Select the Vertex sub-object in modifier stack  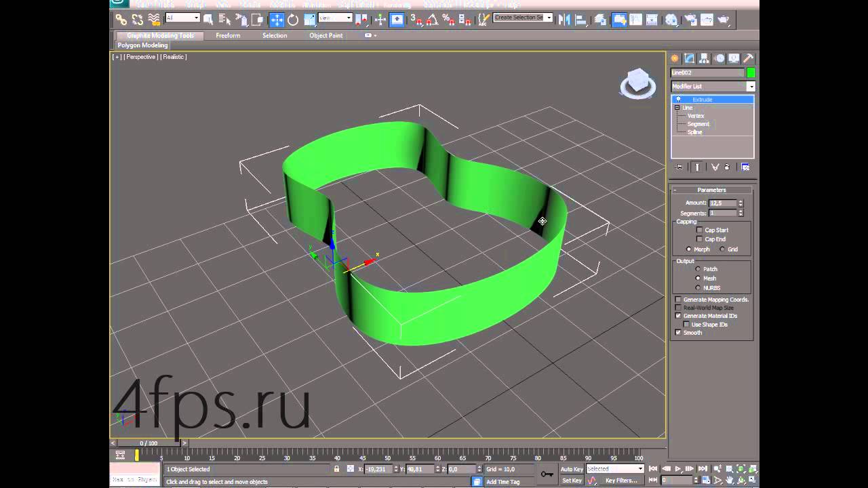coord(696,116)
